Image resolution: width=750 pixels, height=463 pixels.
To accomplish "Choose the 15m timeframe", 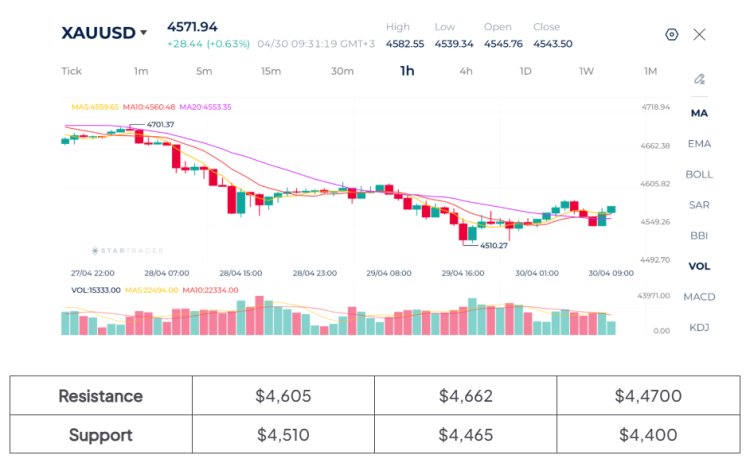I will (x=270, y=71).
